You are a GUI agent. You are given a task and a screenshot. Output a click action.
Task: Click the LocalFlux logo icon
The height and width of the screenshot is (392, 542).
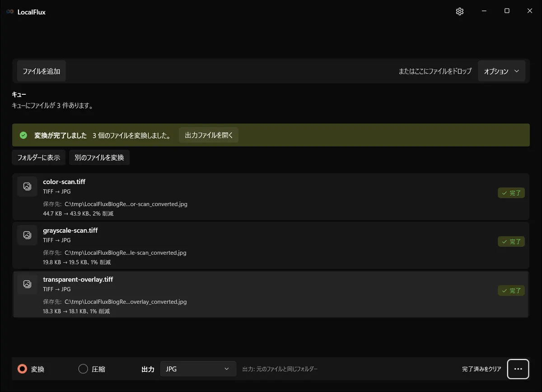[x=10, y=12]
